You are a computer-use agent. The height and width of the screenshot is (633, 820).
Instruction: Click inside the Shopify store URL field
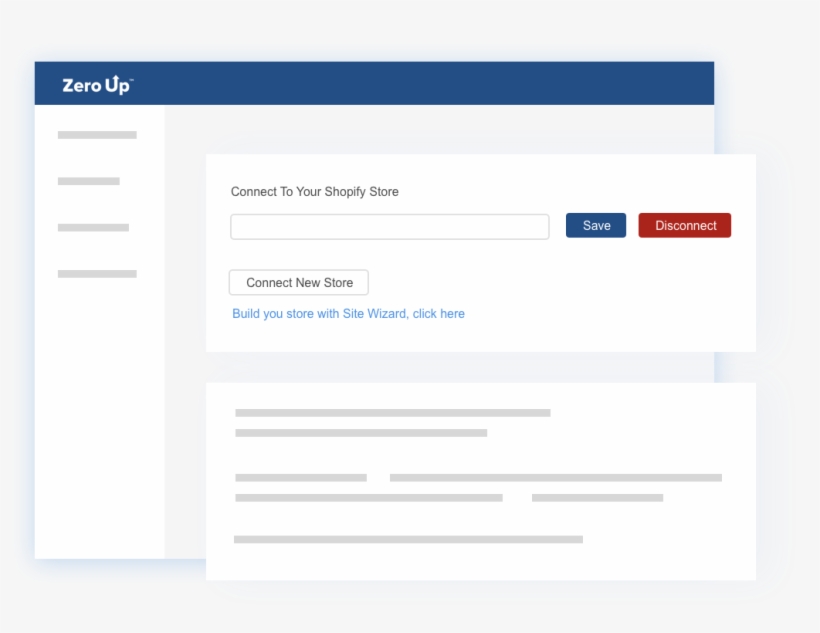click(389, 226)
